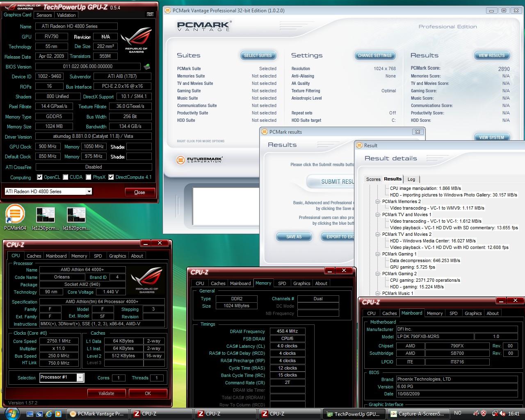Image resolution: width=525 pixels, height=420 pixels.
Task: Click the PCMark results dialog title icon
Action: coord(265,132)
